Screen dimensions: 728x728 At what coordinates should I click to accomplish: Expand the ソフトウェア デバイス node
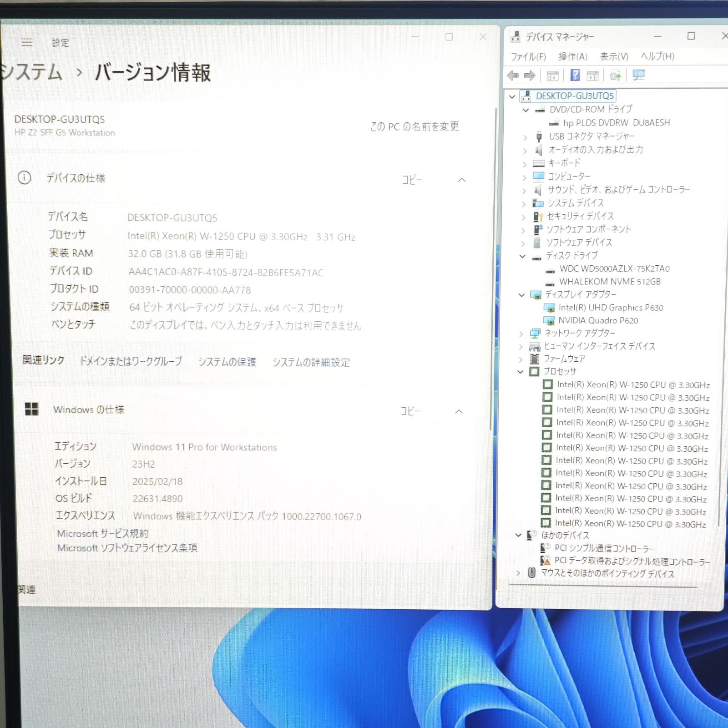pos(523,243)
